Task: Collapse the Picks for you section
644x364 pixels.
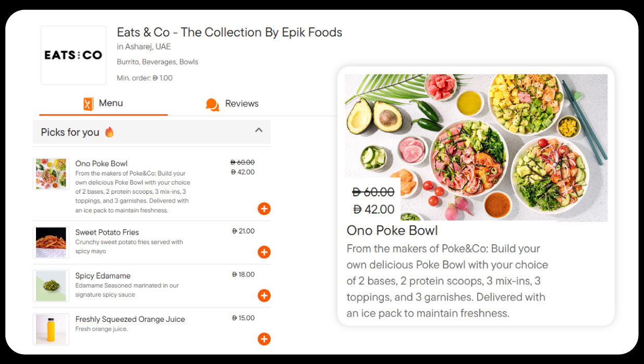Action: [x=259, y=130]
